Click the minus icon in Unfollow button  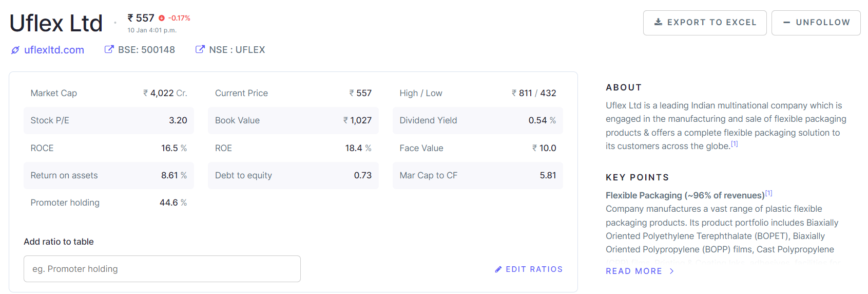pyautogui.click(x=786, y=23)
